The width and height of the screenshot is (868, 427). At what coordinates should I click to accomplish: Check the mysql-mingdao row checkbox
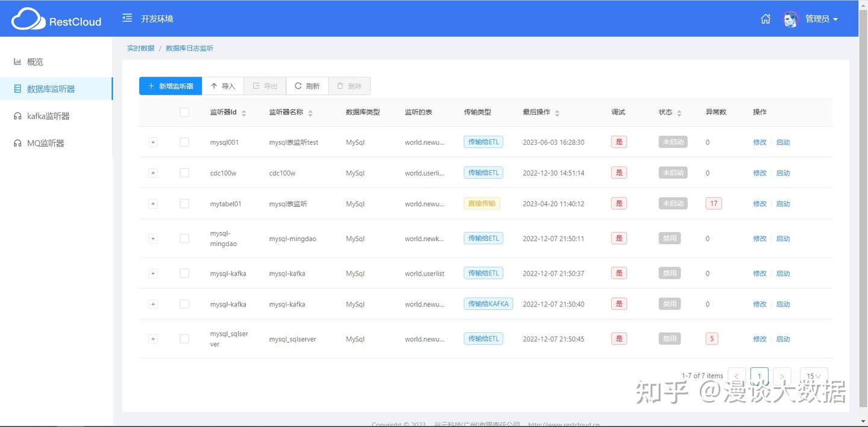184,238
